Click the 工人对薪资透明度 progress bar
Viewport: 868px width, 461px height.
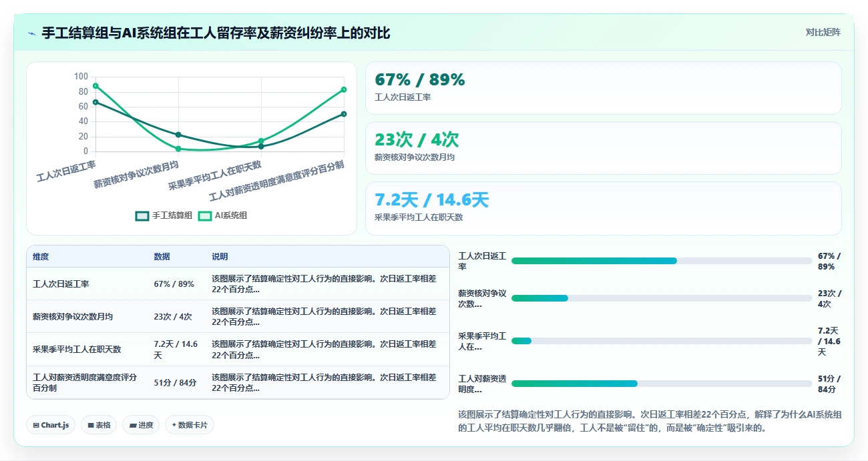coord(662,384)
